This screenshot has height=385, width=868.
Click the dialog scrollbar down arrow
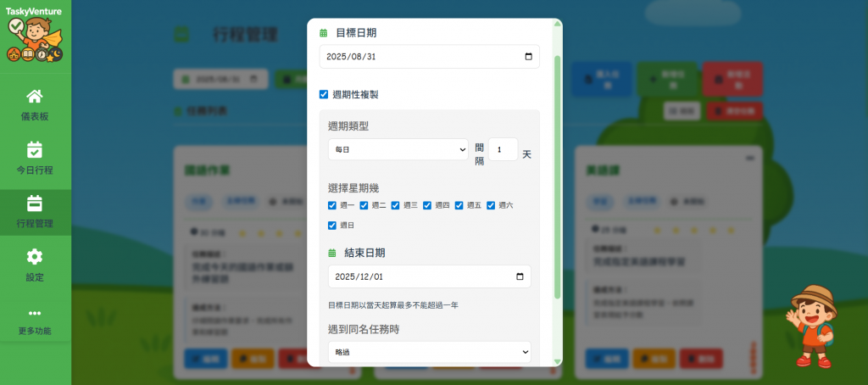click(558, 362)
